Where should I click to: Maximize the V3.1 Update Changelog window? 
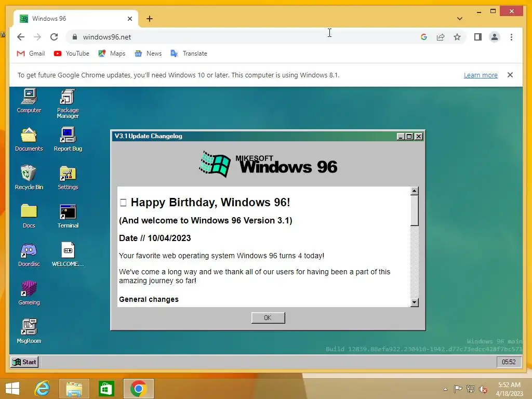point(409,137)
